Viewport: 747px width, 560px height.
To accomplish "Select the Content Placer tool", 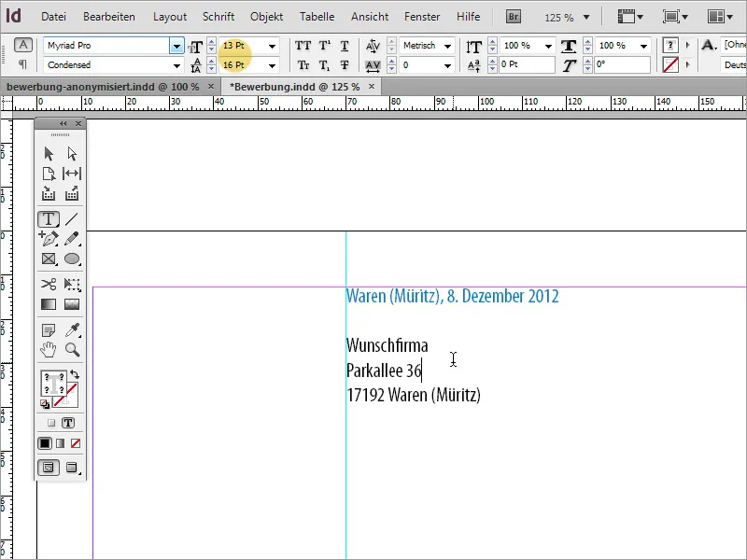I will (72, 193).
